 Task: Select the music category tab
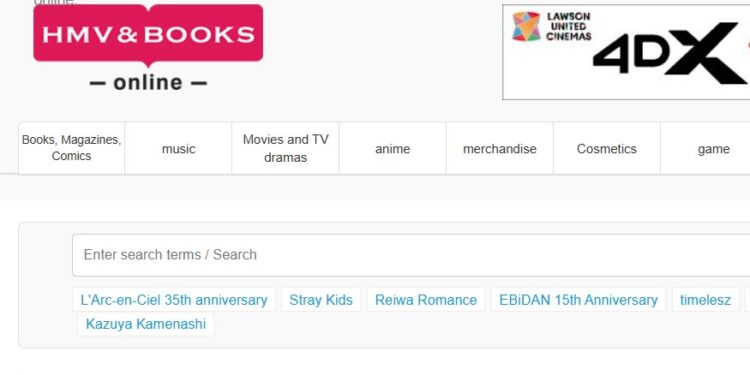178,148
